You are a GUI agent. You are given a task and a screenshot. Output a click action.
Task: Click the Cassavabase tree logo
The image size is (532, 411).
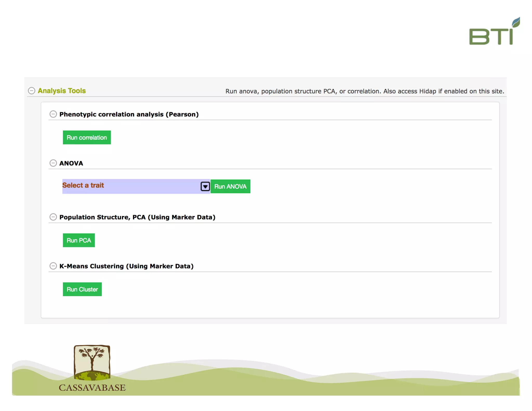[x=92, y=363]
